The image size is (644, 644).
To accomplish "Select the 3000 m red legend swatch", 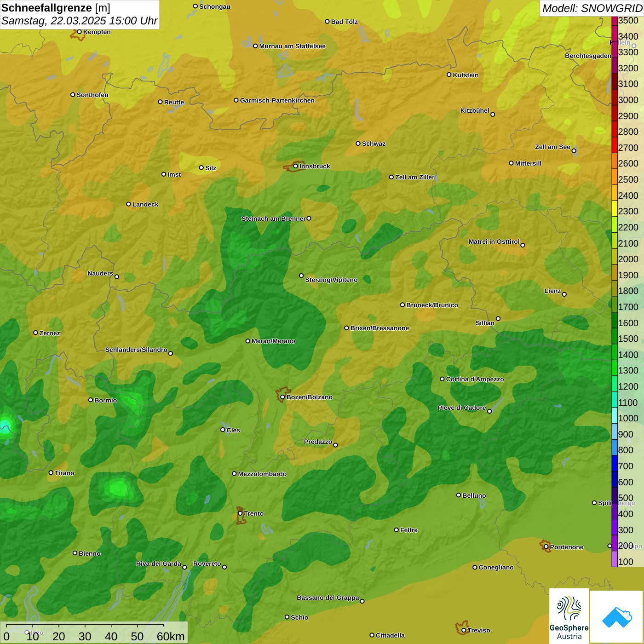I will pos(615,98).
